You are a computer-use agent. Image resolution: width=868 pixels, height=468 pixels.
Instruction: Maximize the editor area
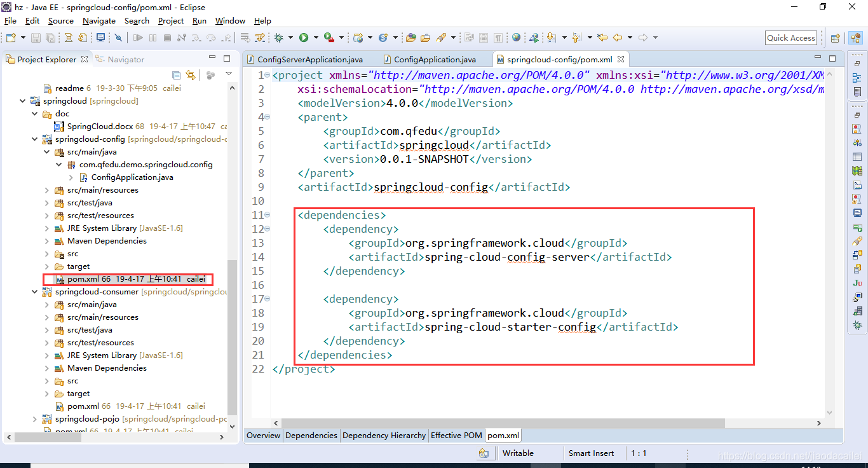pyautogui.click(x=833, y=59)
